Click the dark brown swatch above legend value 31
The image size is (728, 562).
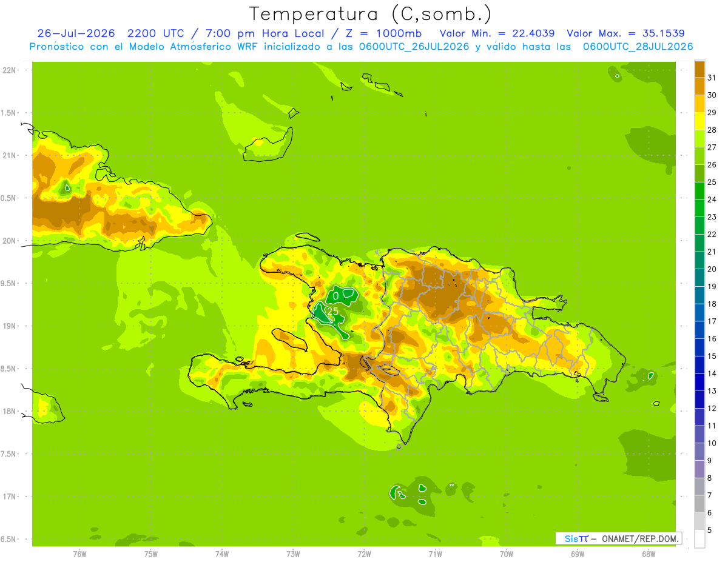[x=699, y=69]
